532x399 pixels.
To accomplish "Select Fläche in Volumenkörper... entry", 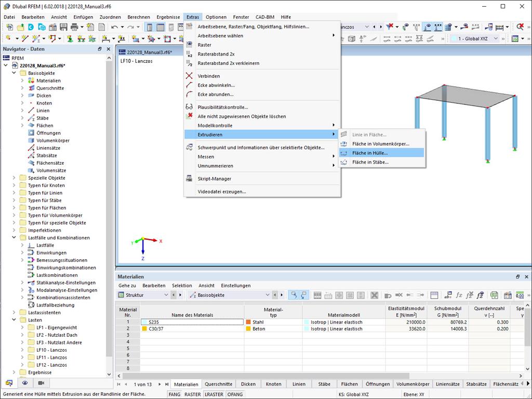I will click(x=382, y=144).
